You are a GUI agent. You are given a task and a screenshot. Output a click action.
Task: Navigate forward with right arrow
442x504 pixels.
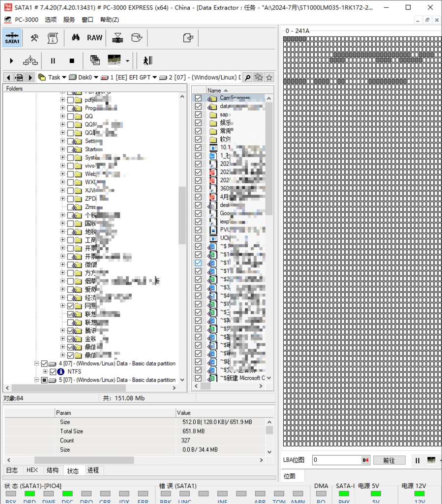tap(30, 77)
